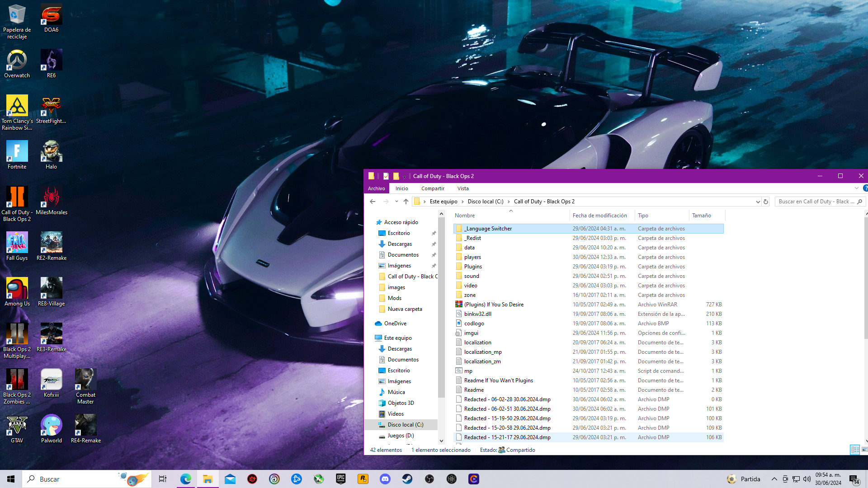Go back with Explorer's back arrow
The image size is (868, 488).
pos(373,202)
